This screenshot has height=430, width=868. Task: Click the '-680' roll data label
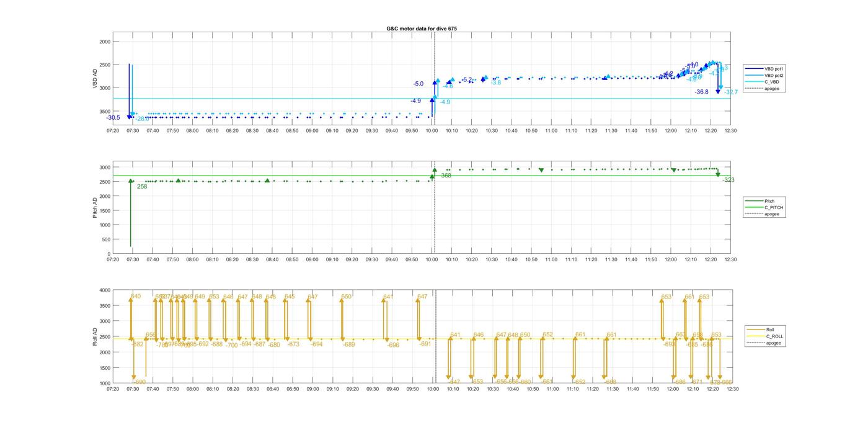[273, 345]
